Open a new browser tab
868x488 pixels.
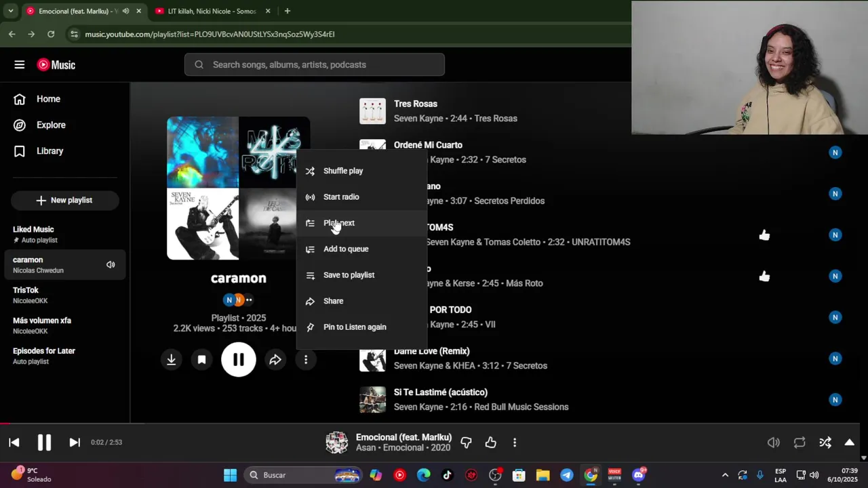click(288, 11)
